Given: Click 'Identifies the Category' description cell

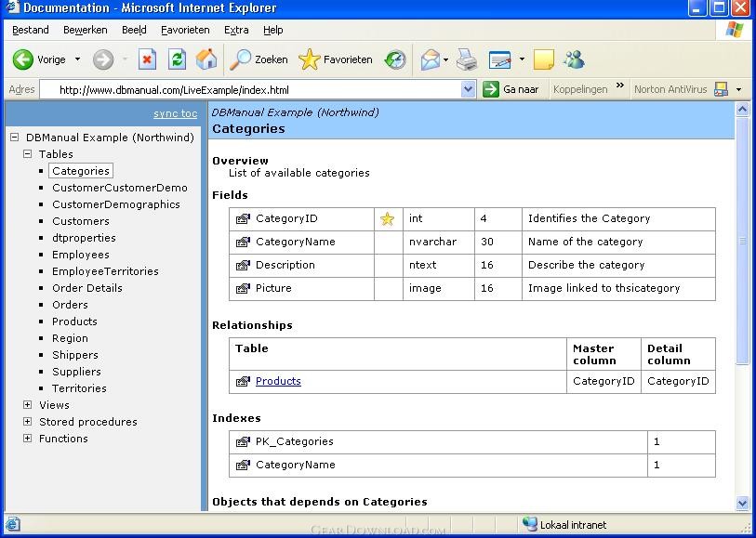Looking at the screenshot, I should click(618, 218).
